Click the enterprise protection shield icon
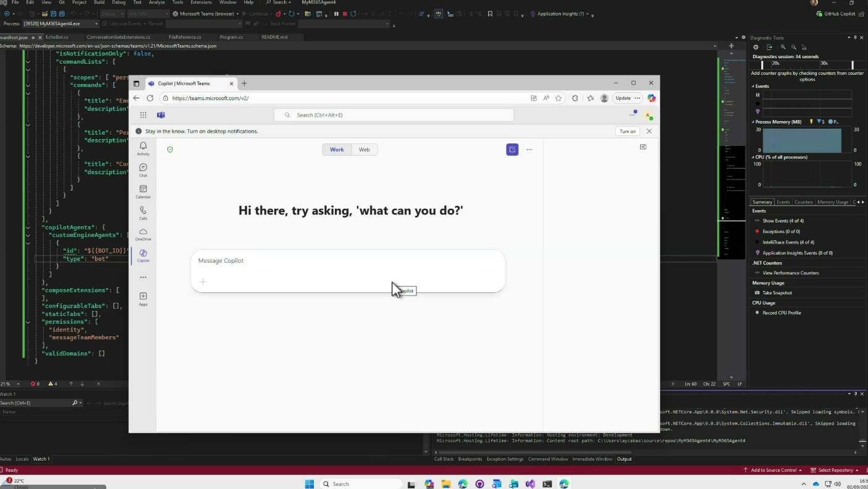868x489 pixels. point(170,150)
